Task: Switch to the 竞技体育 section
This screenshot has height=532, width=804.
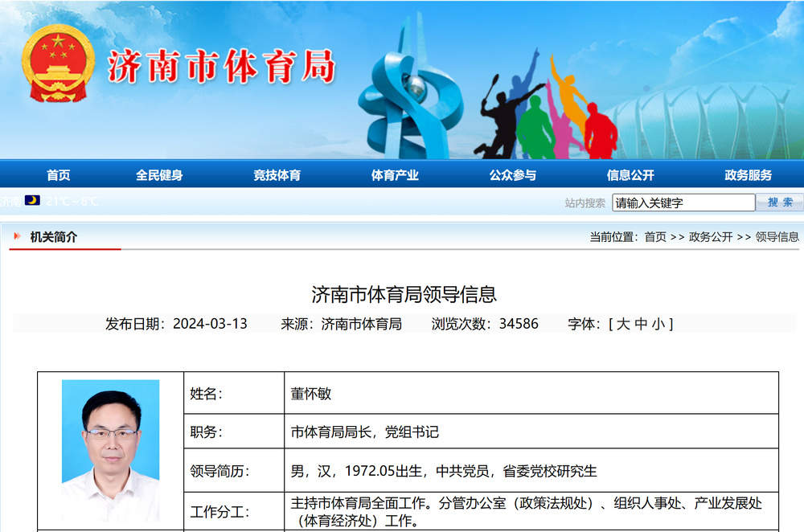Action: 277,174
